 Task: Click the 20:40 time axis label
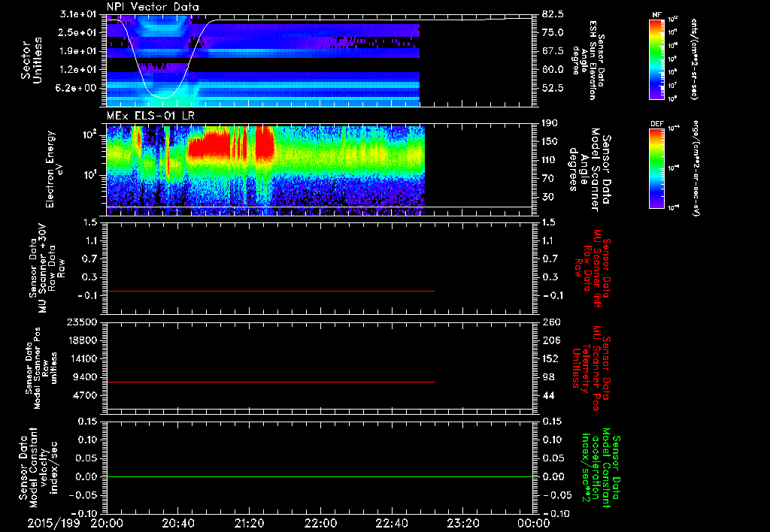point(177,524)
